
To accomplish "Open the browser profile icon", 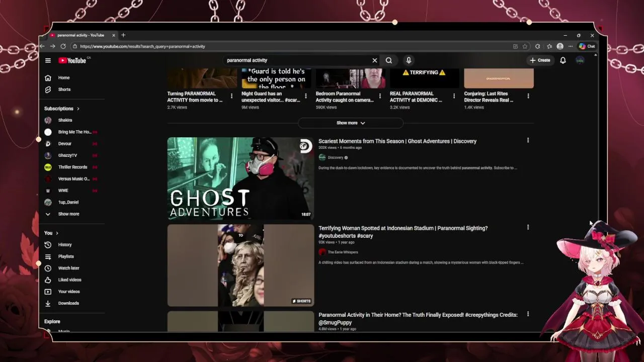I will coord(560,46).
